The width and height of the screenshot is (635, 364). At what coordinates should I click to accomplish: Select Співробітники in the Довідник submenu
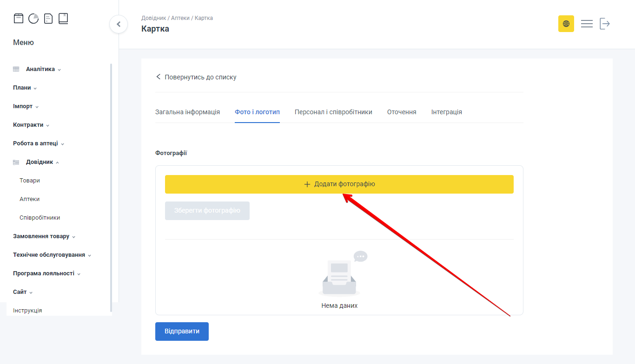(40, 218)
